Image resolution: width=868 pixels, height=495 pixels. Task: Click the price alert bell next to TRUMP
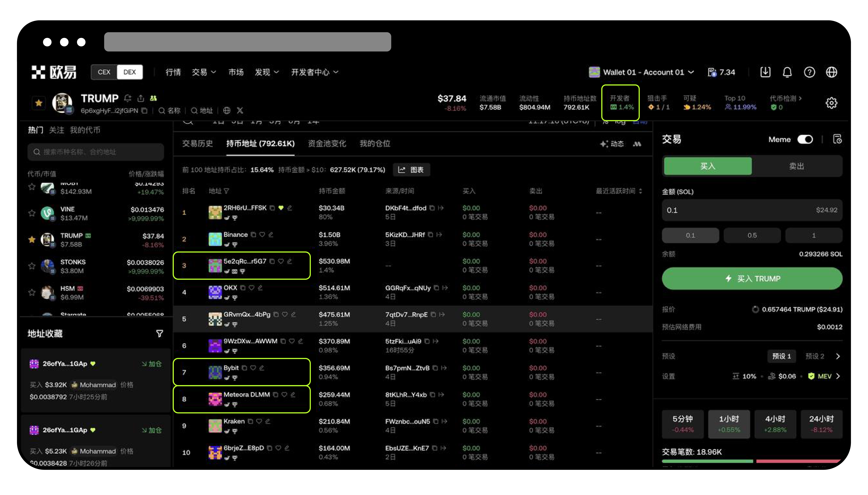click(127, 98)
